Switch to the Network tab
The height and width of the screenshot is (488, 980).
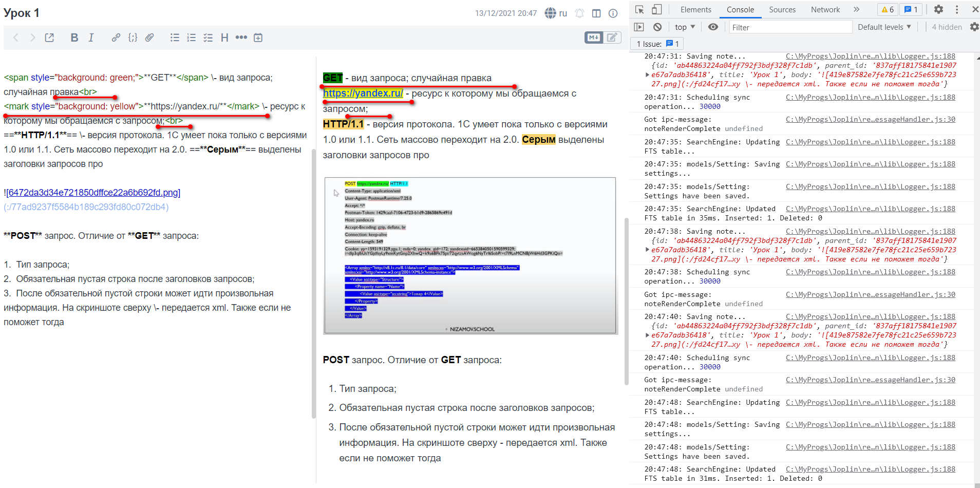824,9
